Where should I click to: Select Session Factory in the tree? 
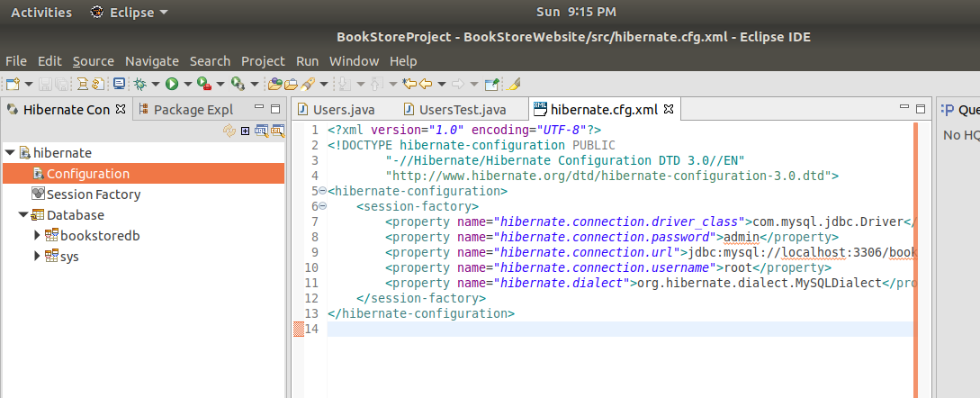94,194
